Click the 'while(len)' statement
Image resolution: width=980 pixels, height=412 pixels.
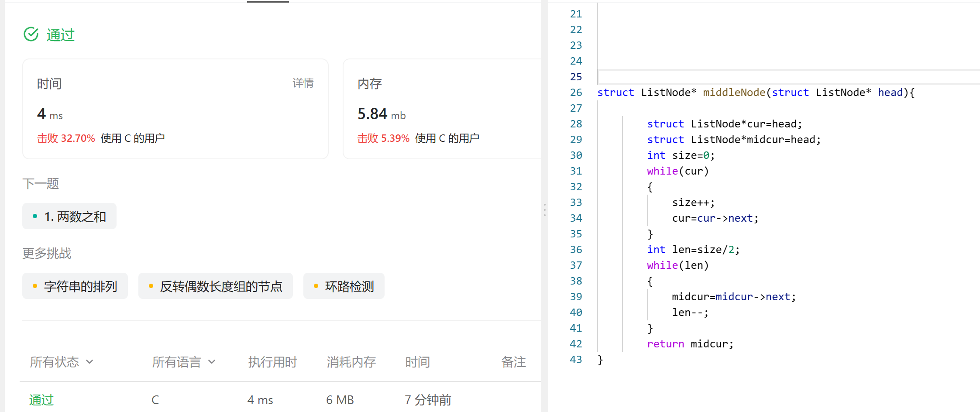coord(678,265)
